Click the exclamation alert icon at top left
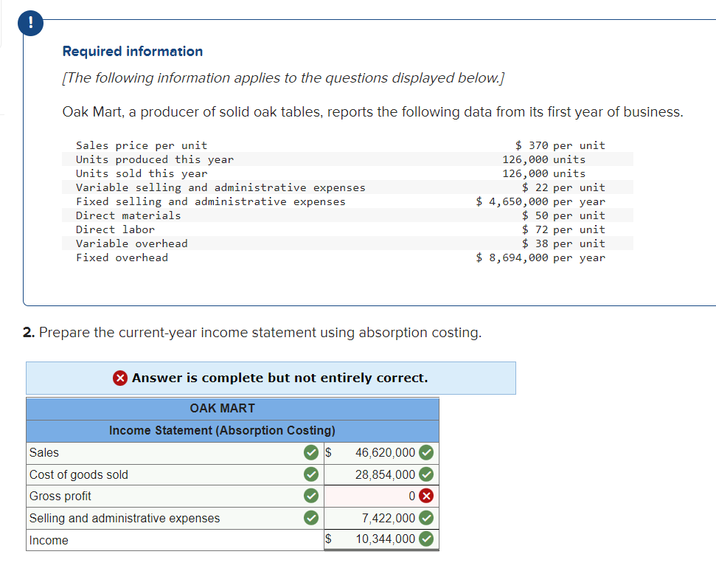This screenshot has width=716, height=588. click(x=30, y=23)
